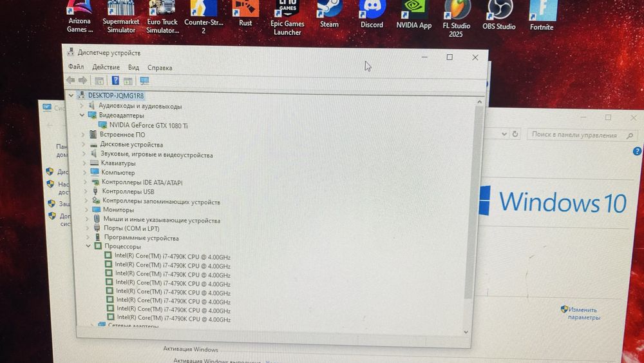Select the Компьютер tree row

click(118, 173)
